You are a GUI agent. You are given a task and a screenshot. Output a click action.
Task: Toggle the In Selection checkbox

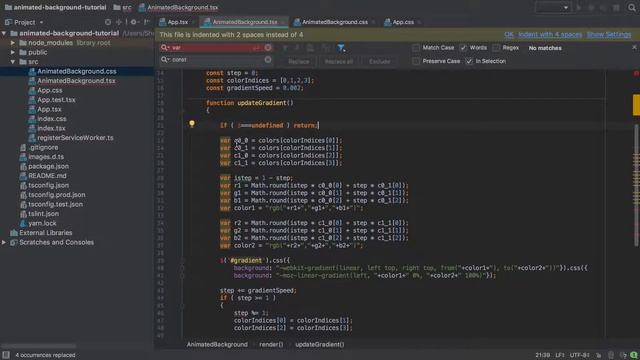coord(469,61)
